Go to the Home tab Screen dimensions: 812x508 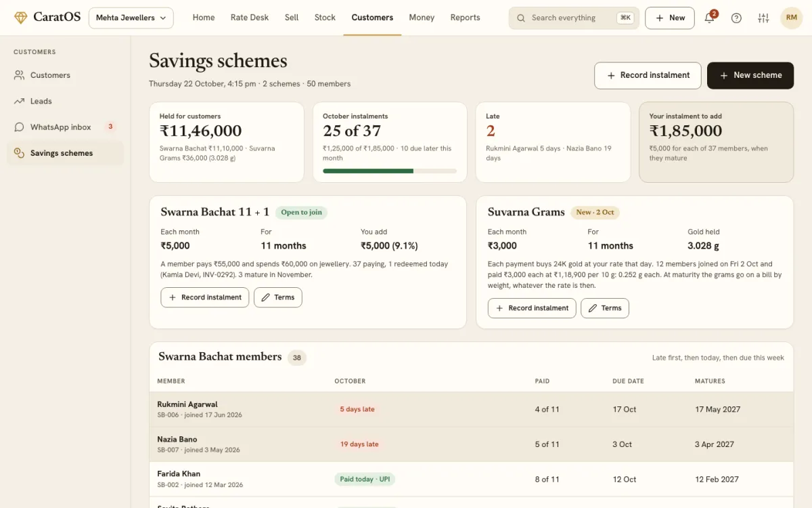(x=204, y=18)
